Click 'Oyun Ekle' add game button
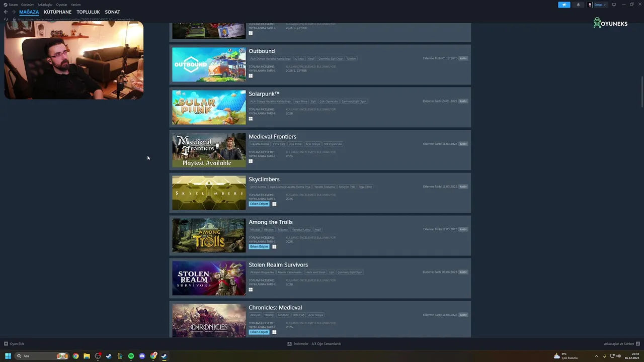The image size is (644, 362). click(14, 344)
